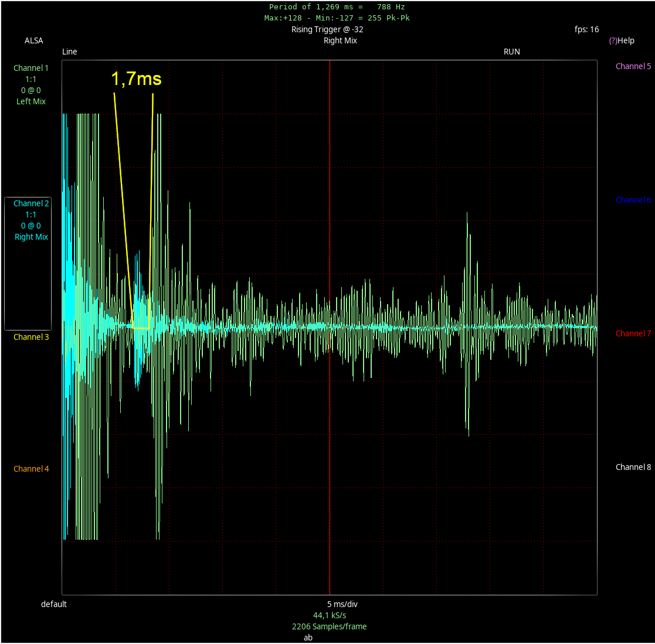Click the red vertical cursor line
Image resolution: width=655 pixels, height=644 pixels.
[x=330, y=328]
